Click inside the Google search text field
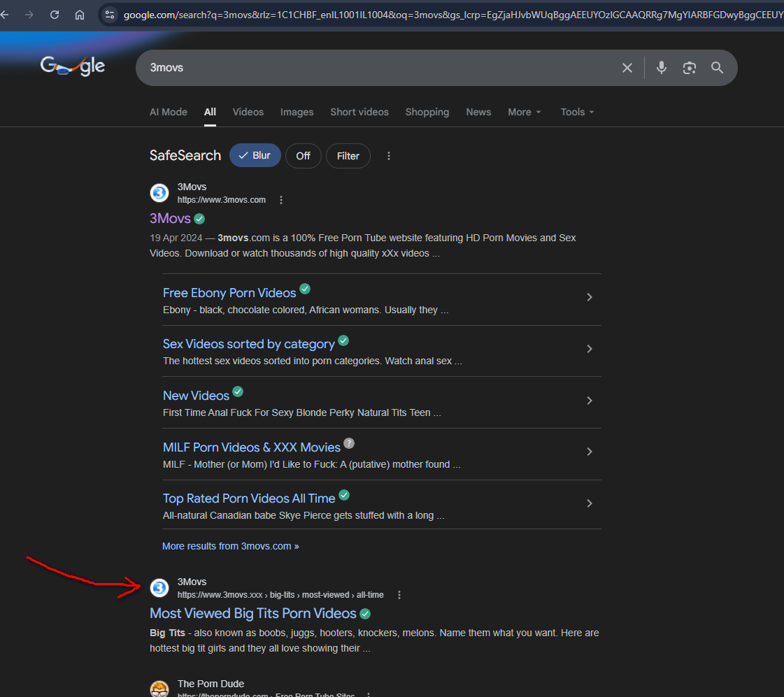 (378, 68)
